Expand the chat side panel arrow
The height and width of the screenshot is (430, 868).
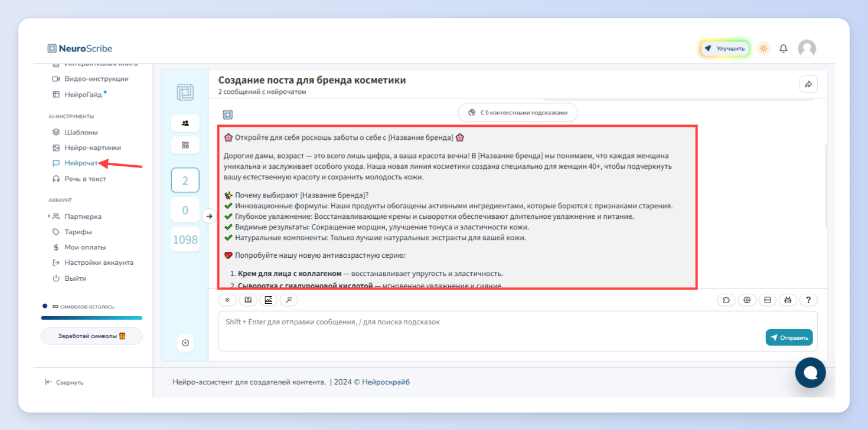[x=209, y=216]
